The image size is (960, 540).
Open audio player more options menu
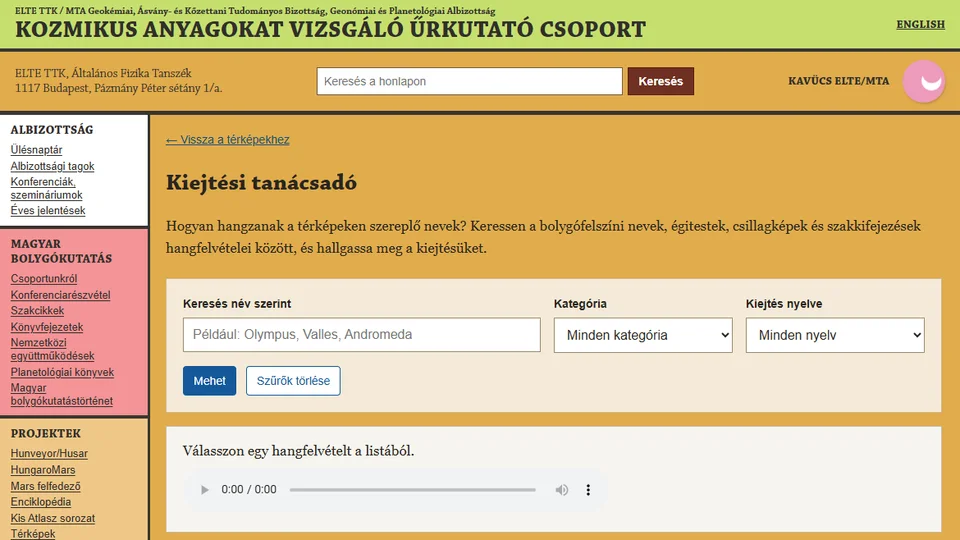pyautogui.click(x=588, y=490)
